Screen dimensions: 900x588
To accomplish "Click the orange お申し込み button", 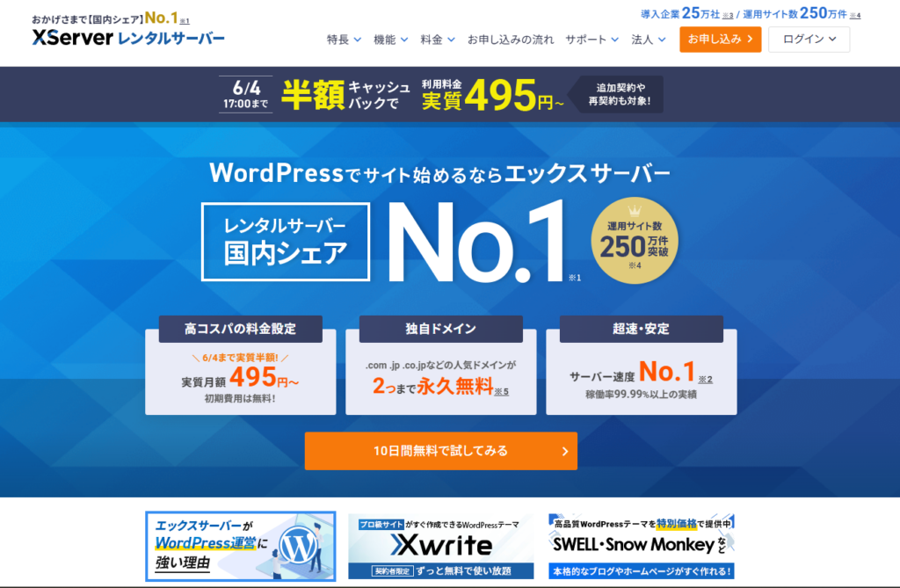I will tap(721, 39).
